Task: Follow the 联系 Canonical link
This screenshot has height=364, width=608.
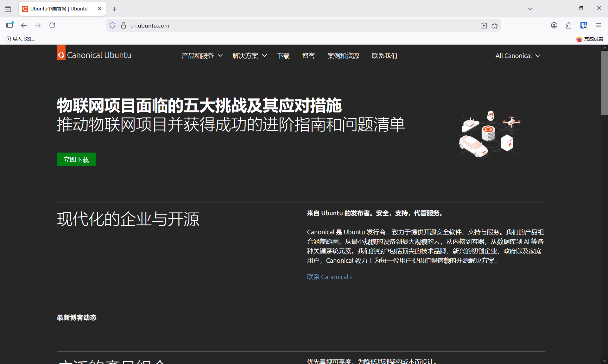Action: click(329, 277)
